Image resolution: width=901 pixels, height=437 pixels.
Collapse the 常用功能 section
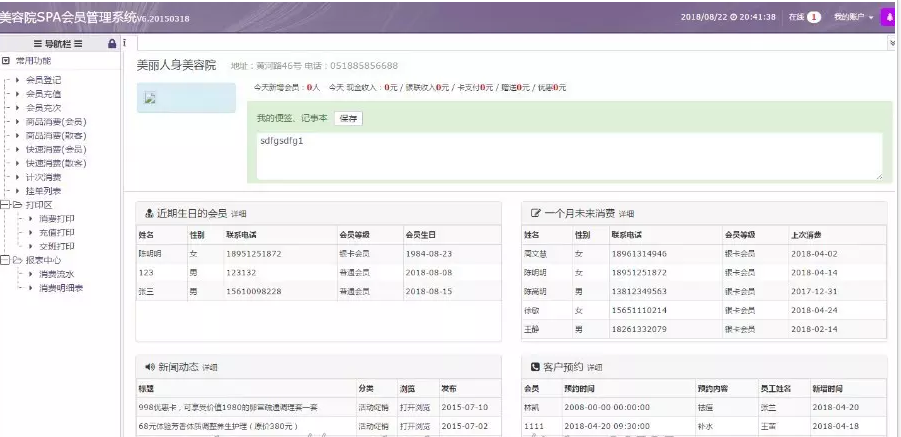pos(7,62)
